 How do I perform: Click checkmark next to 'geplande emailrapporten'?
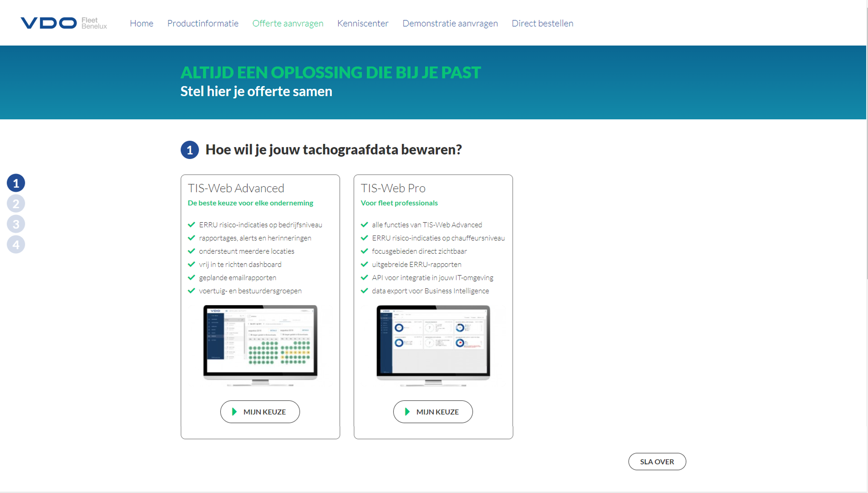[x=191, y=278]
